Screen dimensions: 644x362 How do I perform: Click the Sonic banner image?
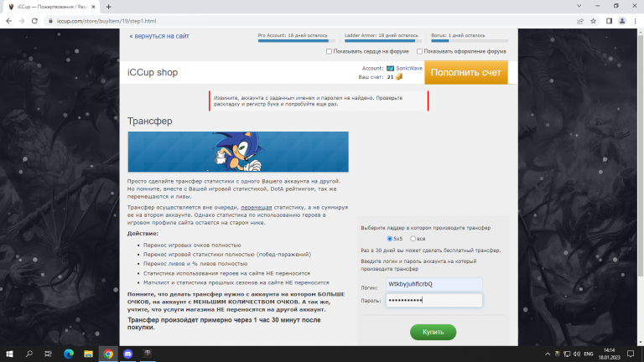238,152
